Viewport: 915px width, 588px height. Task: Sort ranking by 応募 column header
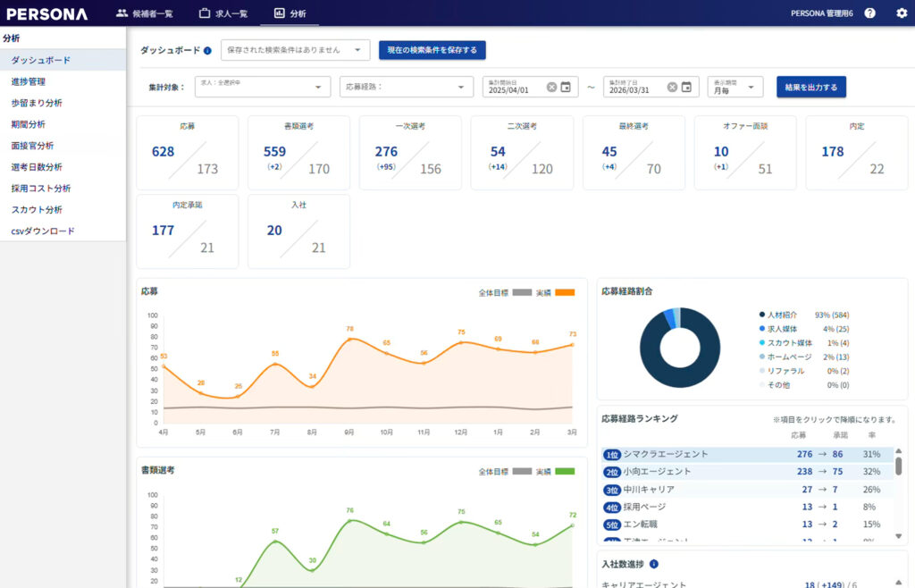[798, 435]
